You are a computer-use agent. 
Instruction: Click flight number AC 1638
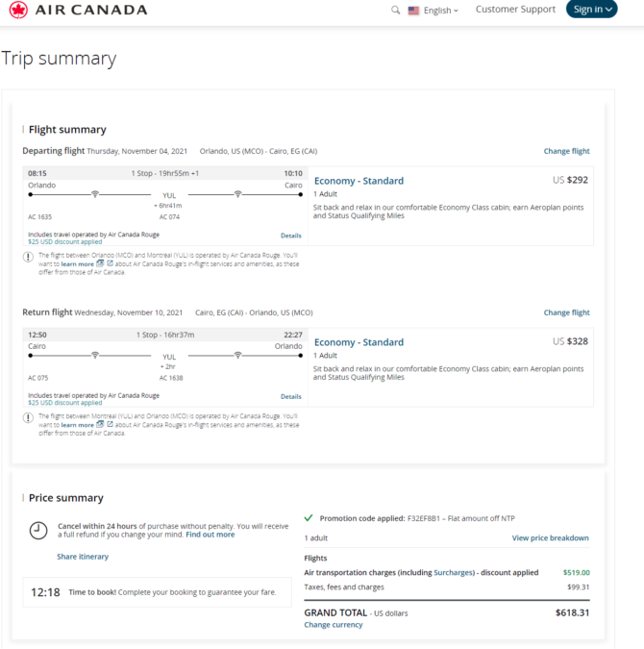click(171, 378)
